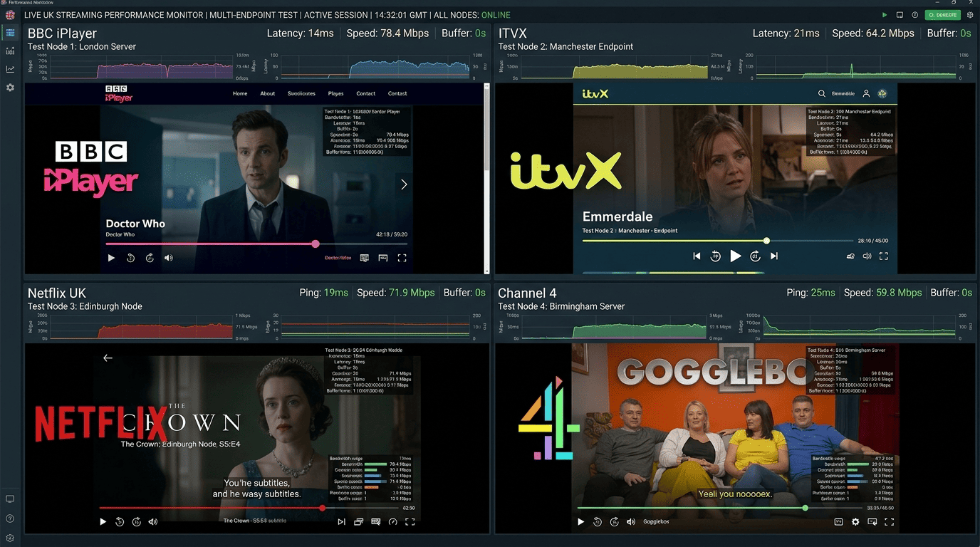Open the Channel 4 cast screen icon
This screenshot has width=980, height=547.
[x=872, y=522]
